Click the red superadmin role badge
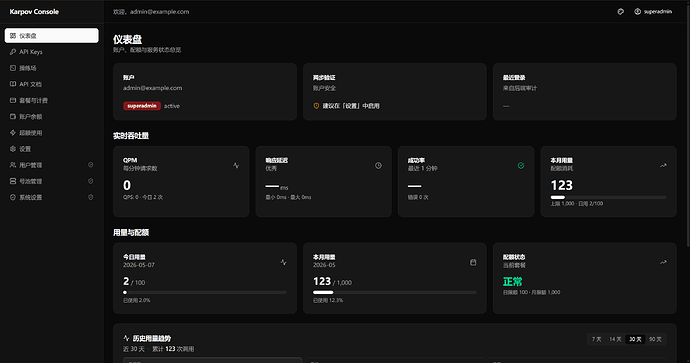 (142, 106)
